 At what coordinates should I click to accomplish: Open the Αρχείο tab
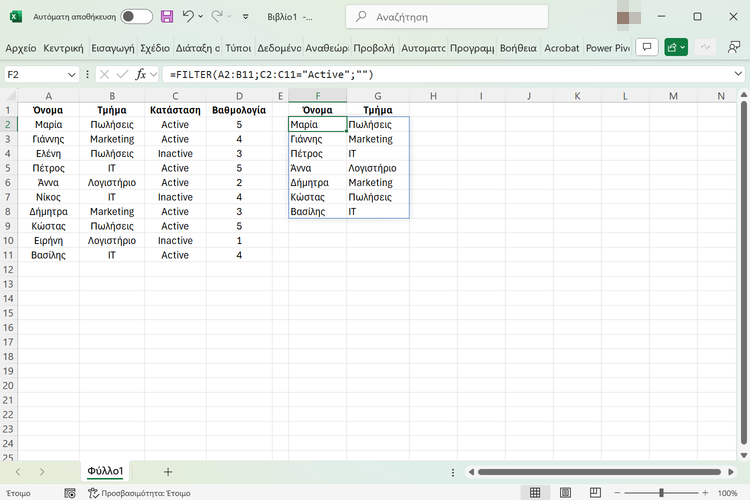[21, 48]
